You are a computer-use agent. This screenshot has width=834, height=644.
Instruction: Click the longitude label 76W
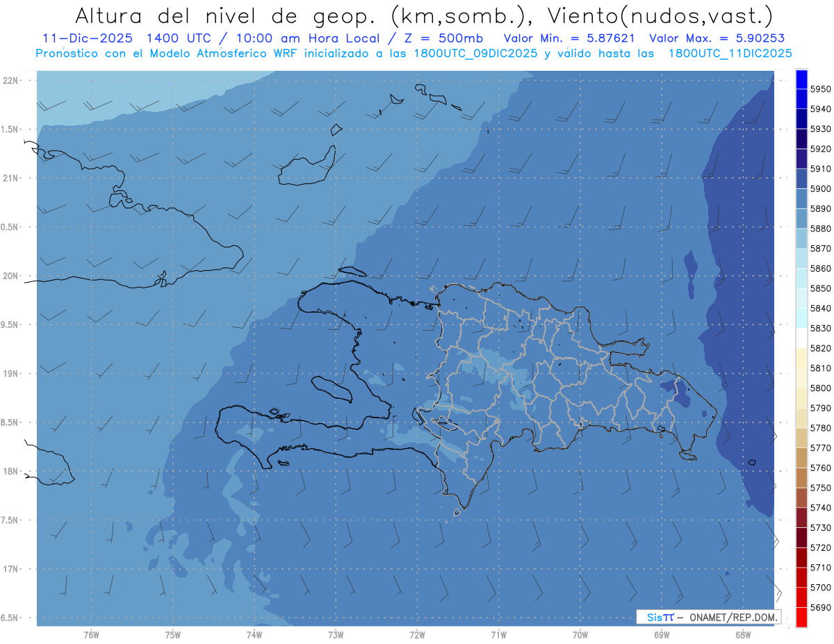91,635
